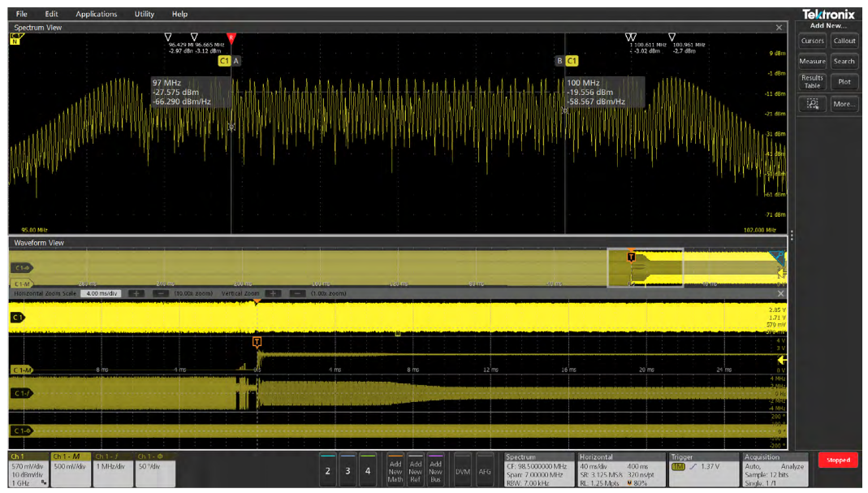Open the Plot tool
This screenshot has height=493, width=868.
[844, 82]
